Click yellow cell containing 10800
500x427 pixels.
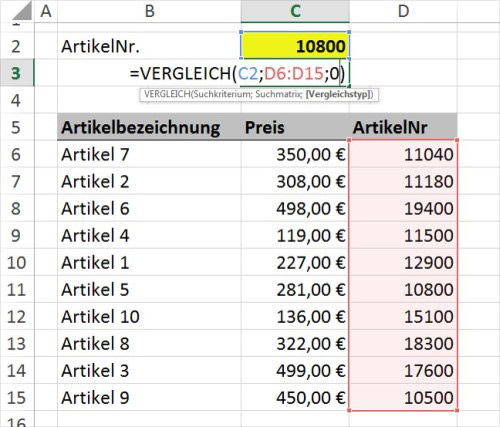pyautogui.click(x=295, y=46)
